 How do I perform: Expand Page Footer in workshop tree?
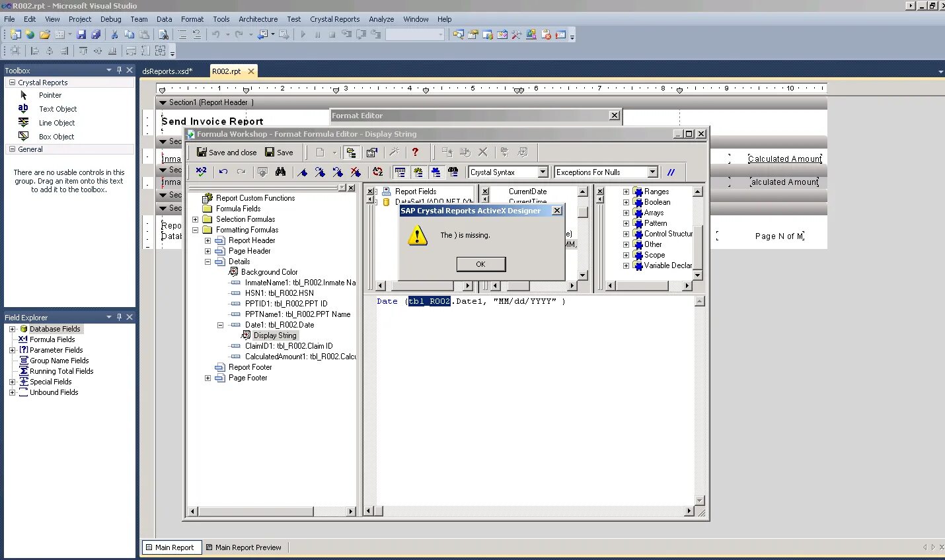(208, 378)
